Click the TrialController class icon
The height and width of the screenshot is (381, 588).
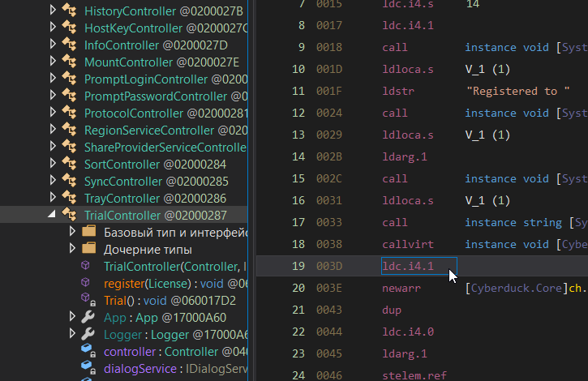pos(70,216)
